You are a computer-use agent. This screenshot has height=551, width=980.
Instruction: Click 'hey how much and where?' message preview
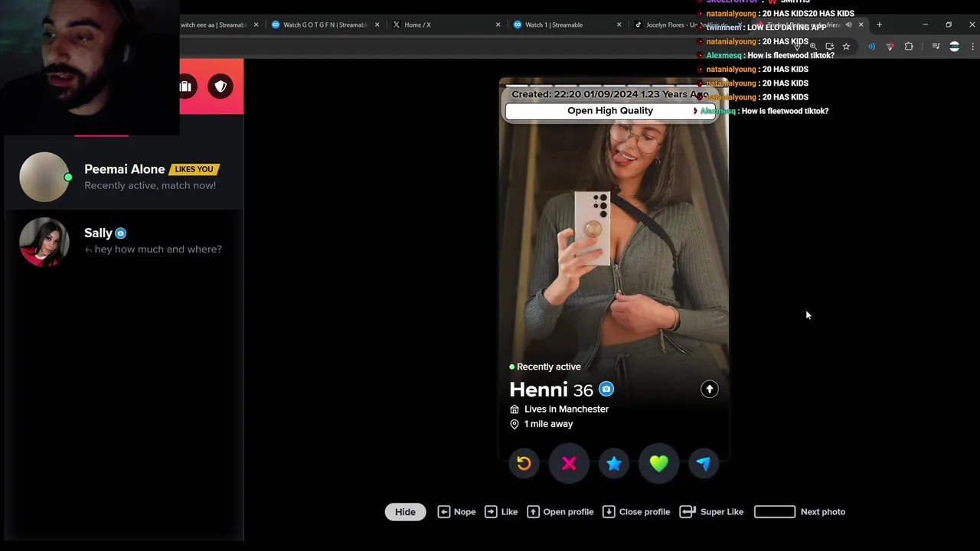pos(158,249)
